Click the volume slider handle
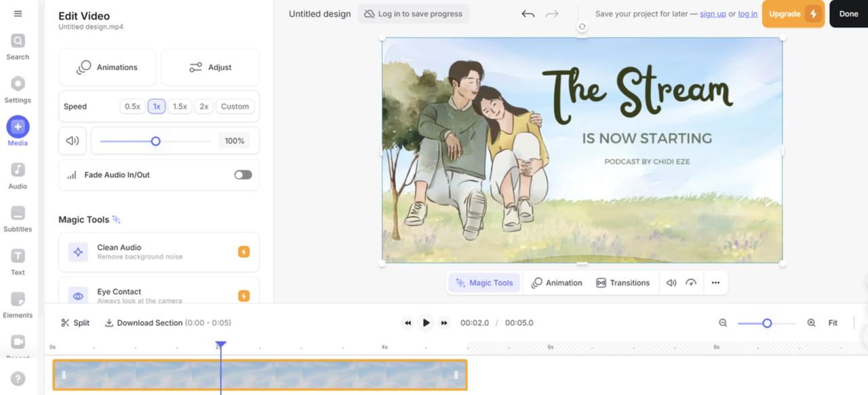The width and height of the screenshot is (868, 395). point(155,141)
